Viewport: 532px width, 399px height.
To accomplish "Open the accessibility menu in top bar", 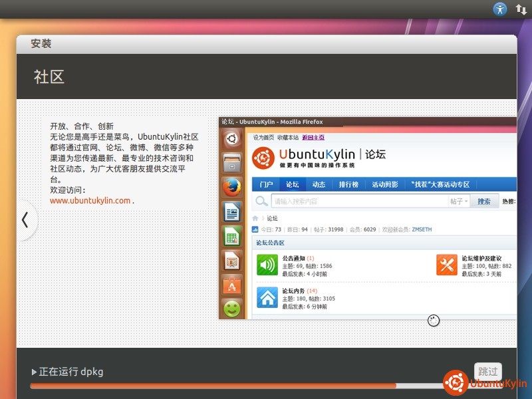I will 500,9.
